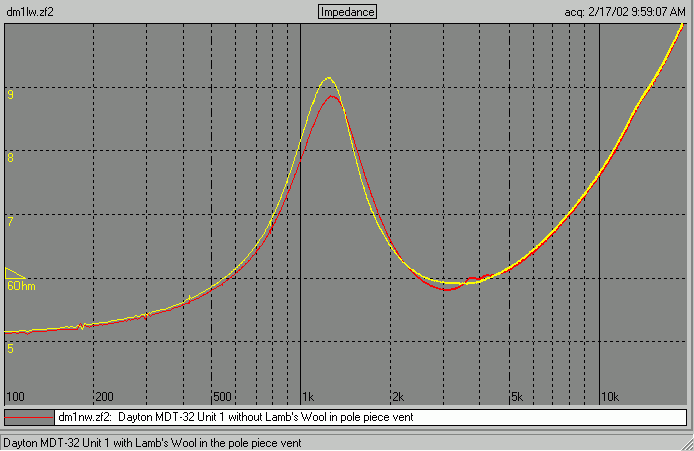Click the red trace color swatch in legend
The width and height of the screenshot is (694, 451).
coord(29,417)
